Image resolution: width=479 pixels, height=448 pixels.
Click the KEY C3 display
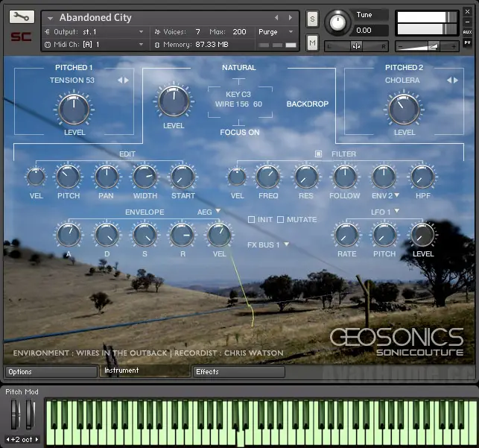pos(238,94)
